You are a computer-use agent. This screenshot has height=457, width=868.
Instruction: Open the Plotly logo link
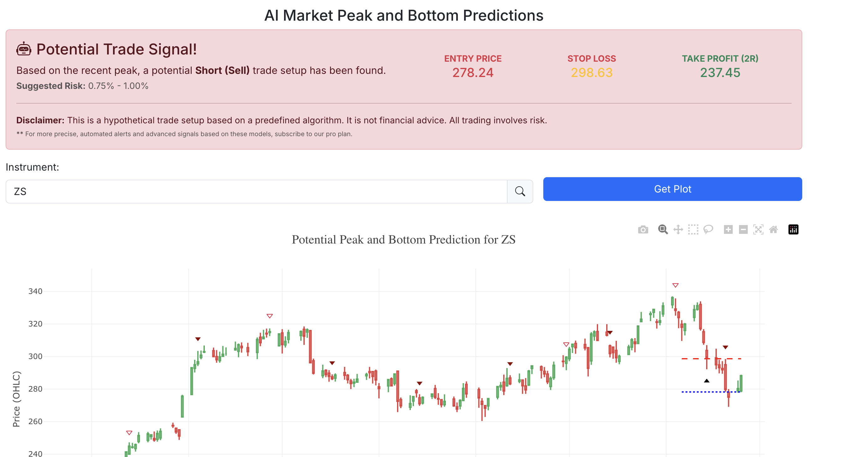pos(793,230)
